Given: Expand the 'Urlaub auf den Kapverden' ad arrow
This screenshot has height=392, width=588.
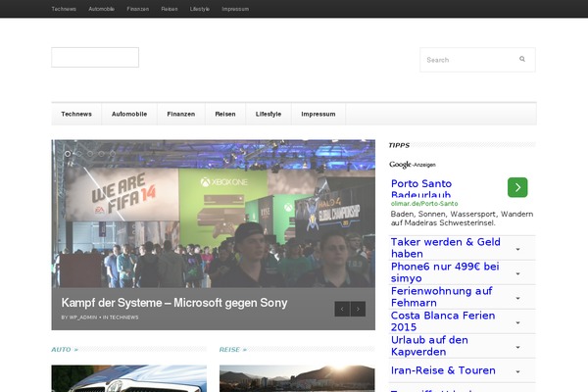Looking at the screenshot, I should 517,347.
